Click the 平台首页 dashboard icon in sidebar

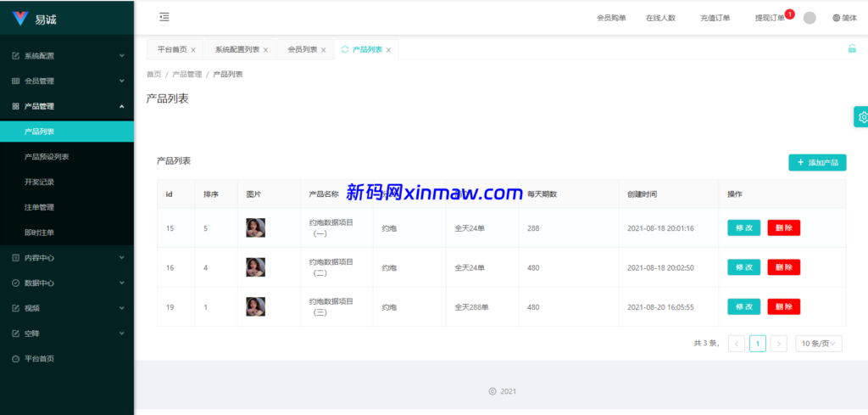15,358
